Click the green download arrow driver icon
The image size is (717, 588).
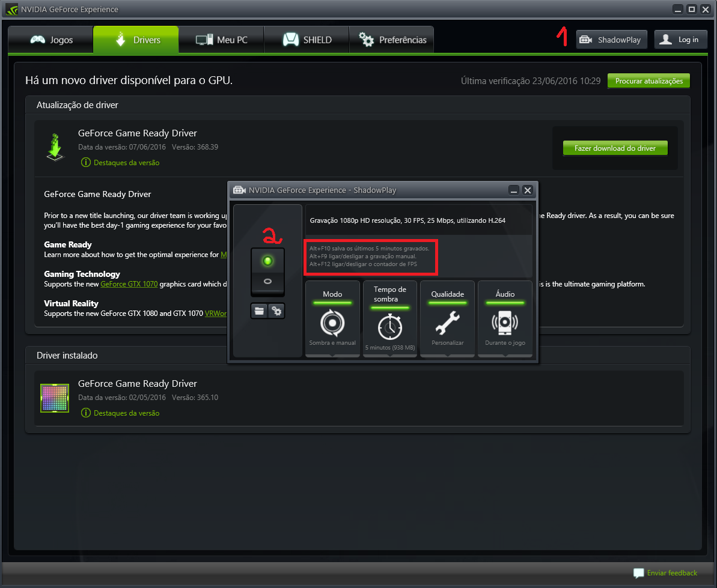coord(55,147)
